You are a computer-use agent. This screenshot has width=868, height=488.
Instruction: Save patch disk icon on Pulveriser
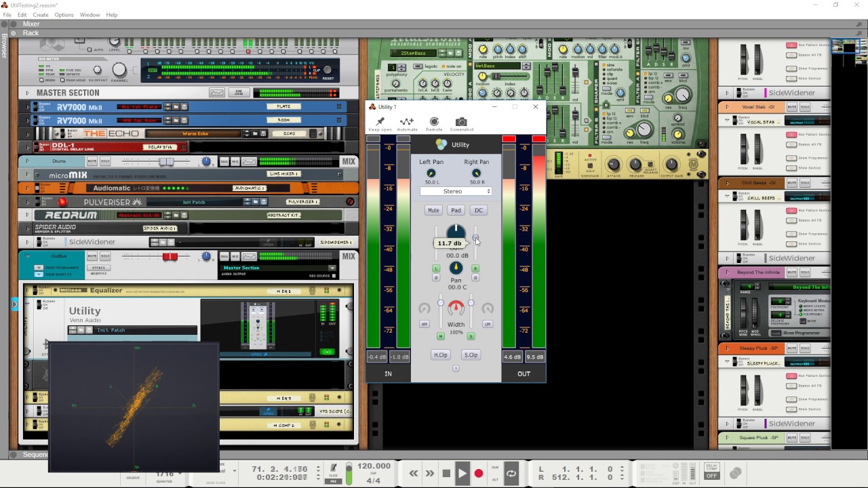(x=263, y=202)
